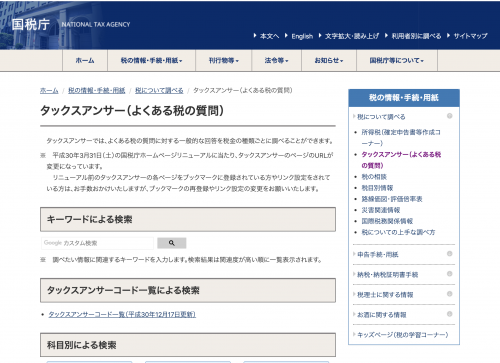The width and height of the screenshot is (500, 363).
Task: Jump to 本文へ link
Action: click(269, 36)
